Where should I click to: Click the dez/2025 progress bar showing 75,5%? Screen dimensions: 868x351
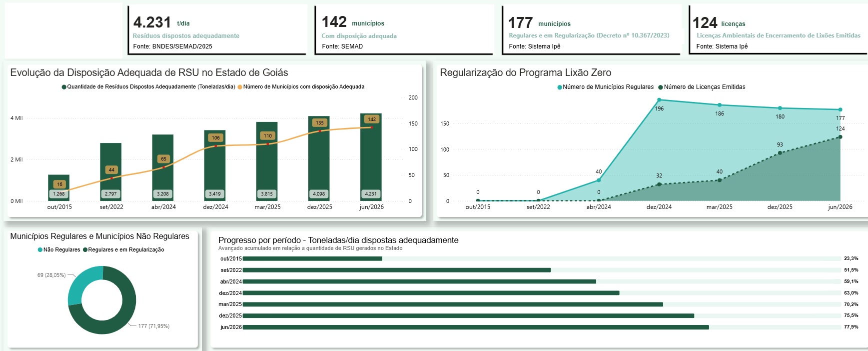(469, 316)
